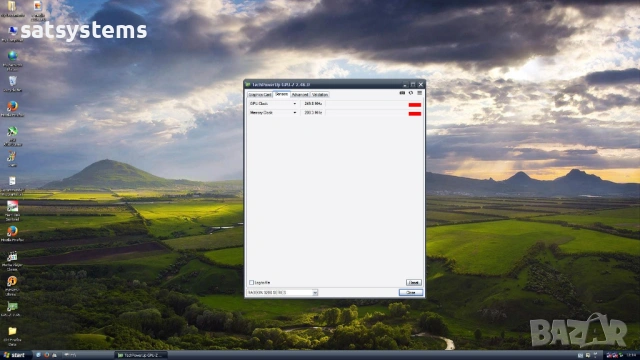Click the red GPU Clock graph bar
Screen dimensions: 640x360
(415, 105)
